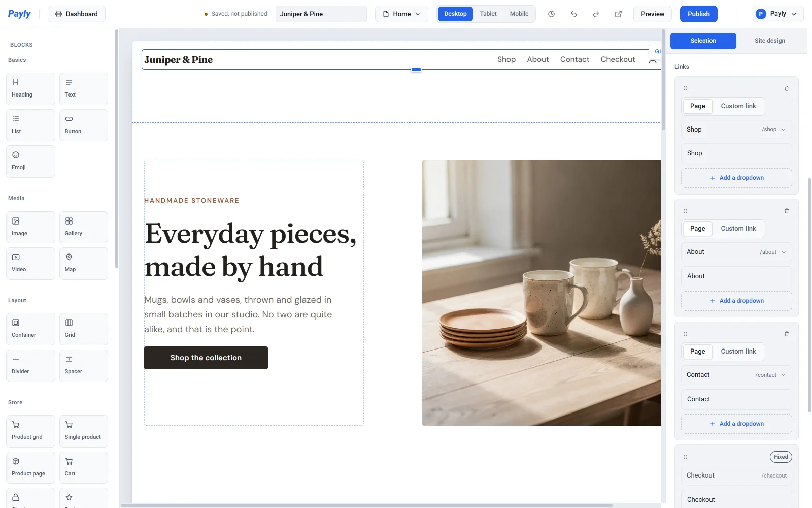812x508 pixels.
Task: Publish the site
Action: point(698,14)
